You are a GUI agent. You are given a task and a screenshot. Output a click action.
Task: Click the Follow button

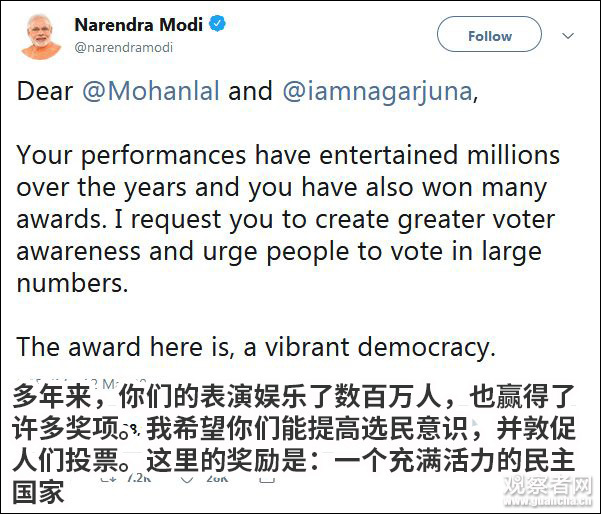point(489,36)
